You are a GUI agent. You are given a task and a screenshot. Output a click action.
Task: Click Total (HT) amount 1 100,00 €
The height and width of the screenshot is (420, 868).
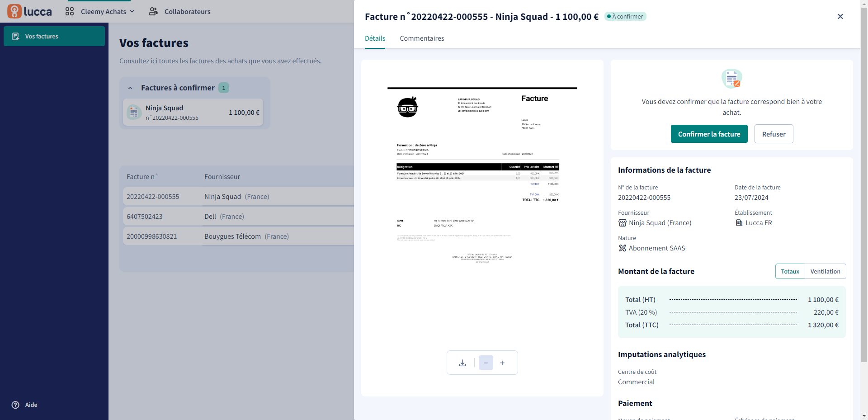click(823, 300)
